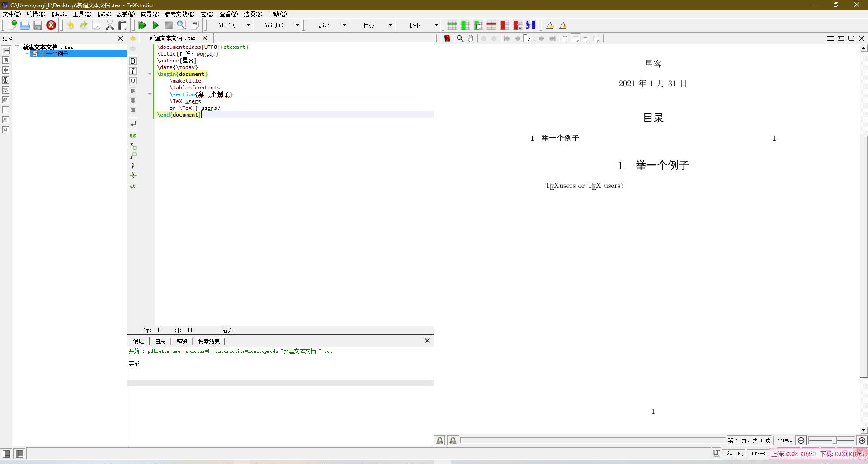868x464 pixels.
Task: Click the open file folder icon
Action: (x=25, y=25)
